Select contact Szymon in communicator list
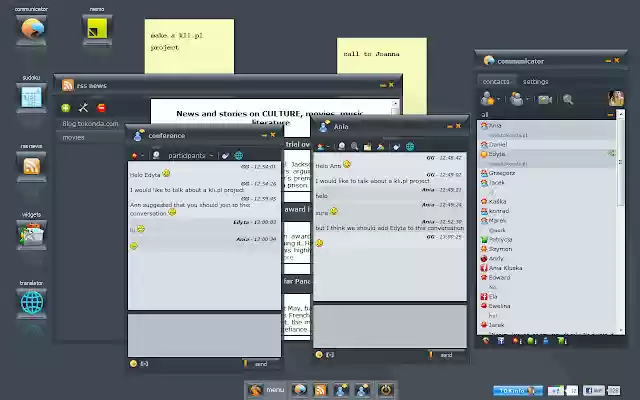 coord(547,249)
